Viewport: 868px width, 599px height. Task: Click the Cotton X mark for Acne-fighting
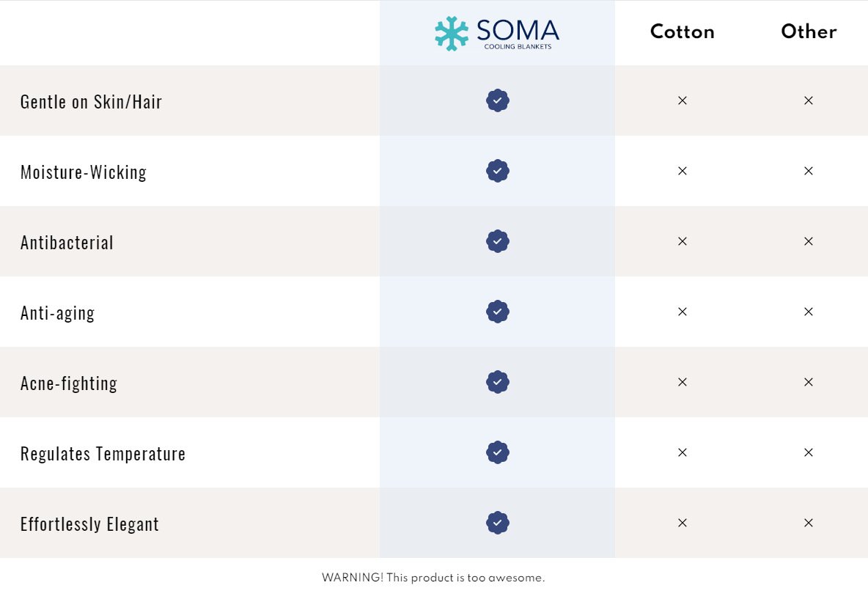(x=683, y=382)
